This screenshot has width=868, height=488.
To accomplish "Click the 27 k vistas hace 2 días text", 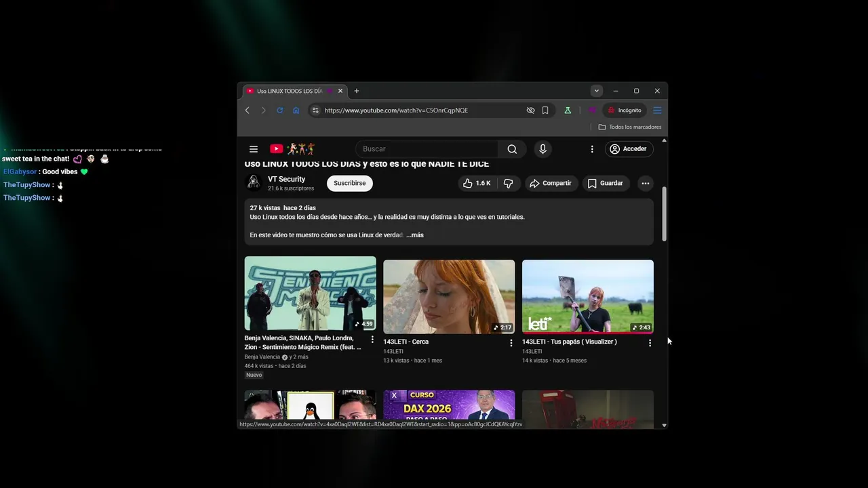I will coord(283,208).
